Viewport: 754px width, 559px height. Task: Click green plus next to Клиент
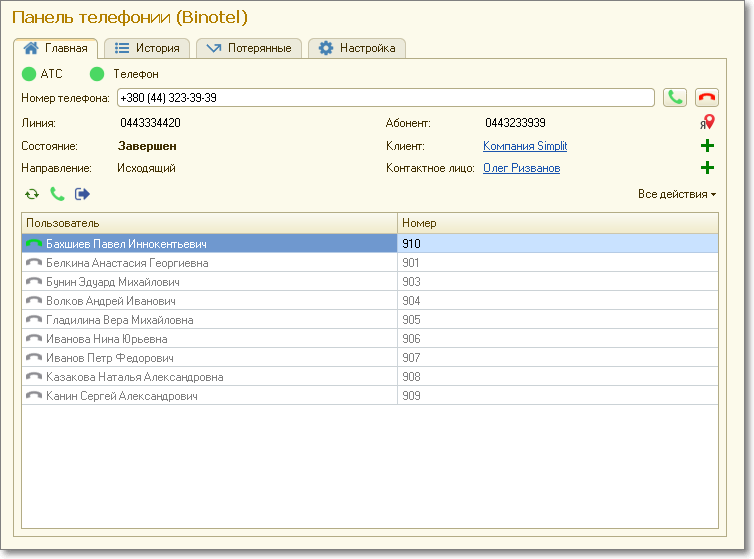pos(707,146)
